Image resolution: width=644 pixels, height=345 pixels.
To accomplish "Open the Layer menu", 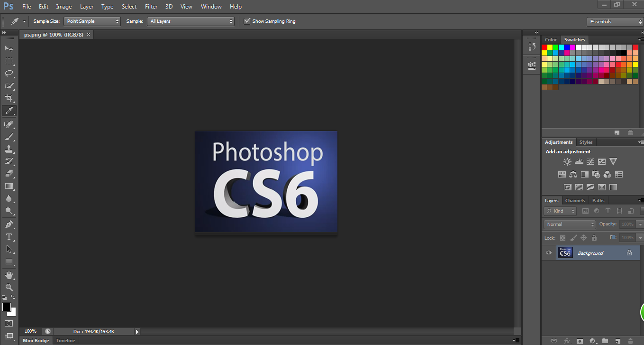I will point(87,7).
